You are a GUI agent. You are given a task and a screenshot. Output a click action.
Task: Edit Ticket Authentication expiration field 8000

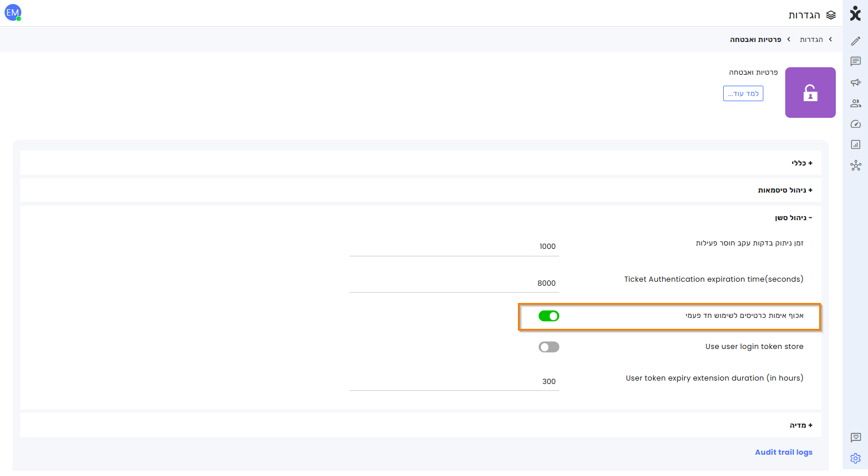click(454, 283)
